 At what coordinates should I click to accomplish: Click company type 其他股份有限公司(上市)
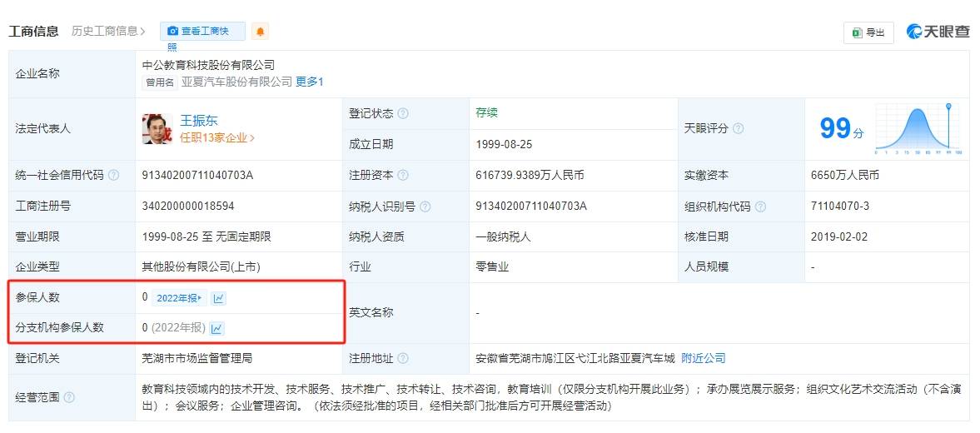201,266
